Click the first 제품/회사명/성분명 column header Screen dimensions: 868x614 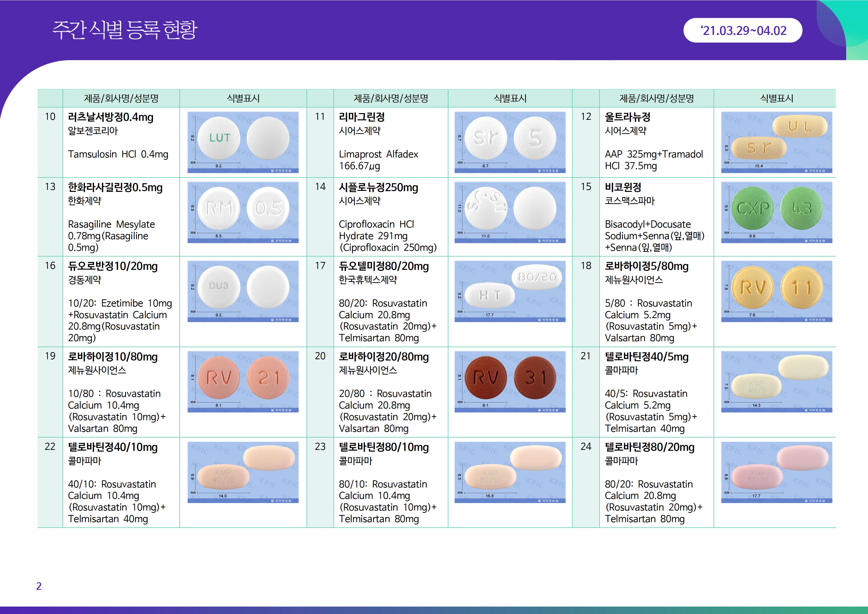point(121,98)
